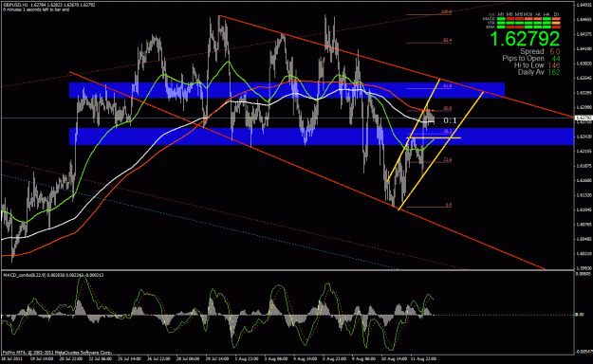
Task: Click the EMA indicator cell for M5
Action: tap(510, 27)
